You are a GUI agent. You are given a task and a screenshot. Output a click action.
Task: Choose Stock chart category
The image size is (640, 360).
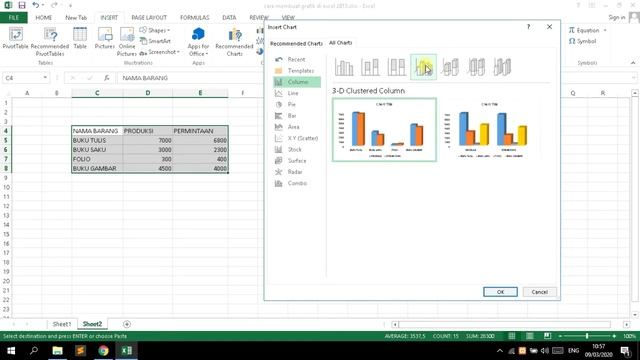[296, 150]
